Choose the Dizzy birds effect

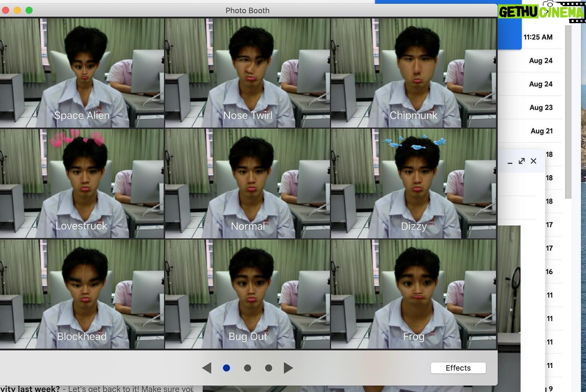[413, 184]
